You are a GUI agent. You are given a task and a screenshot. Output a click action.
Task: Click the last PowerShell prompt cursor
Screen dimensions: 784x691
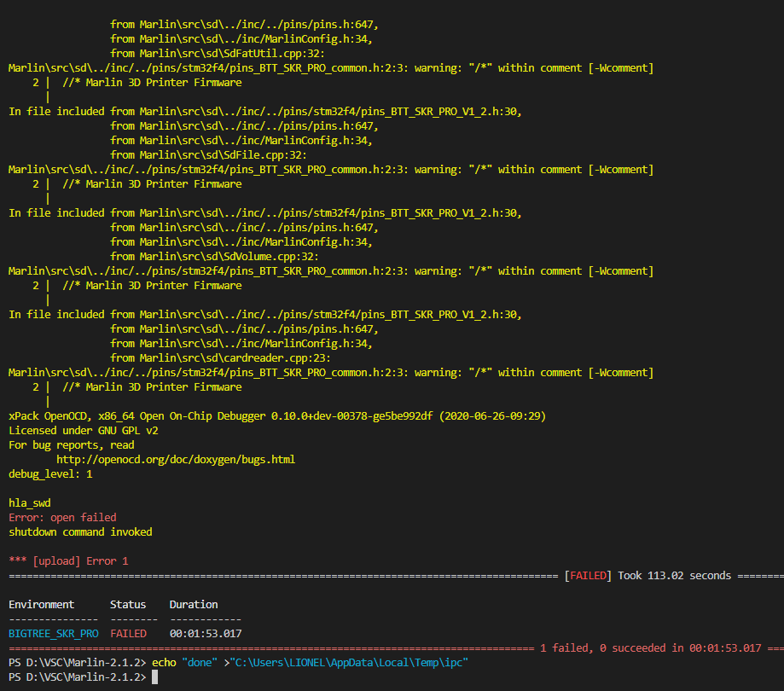pos(155,677)
